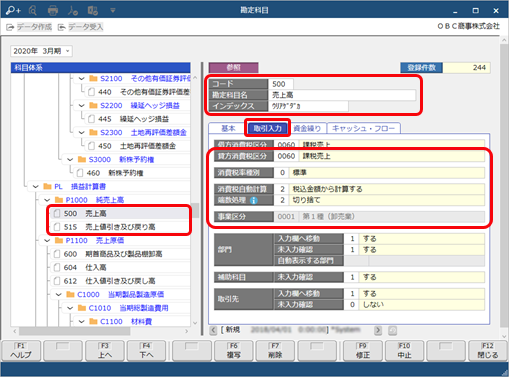Click the tree horizontal scrollbar thumb

(74, 331)
